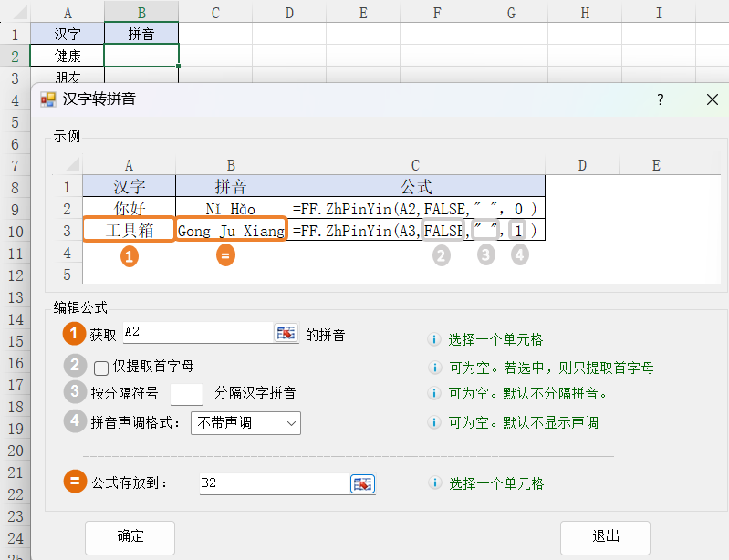Click the 获取 source cell input field
This screenshot has height=560, width=729.
tap(196, 334)
